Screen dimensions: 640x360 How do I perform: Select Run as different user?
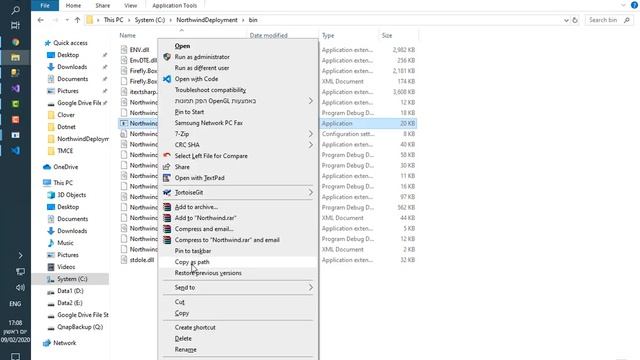(202, 68)
